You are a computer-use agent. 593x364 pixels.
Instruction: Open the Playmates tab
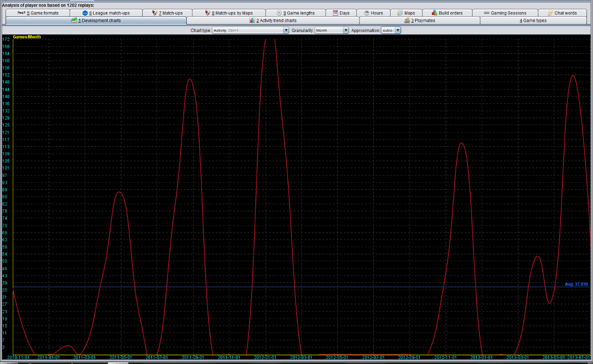420,20
